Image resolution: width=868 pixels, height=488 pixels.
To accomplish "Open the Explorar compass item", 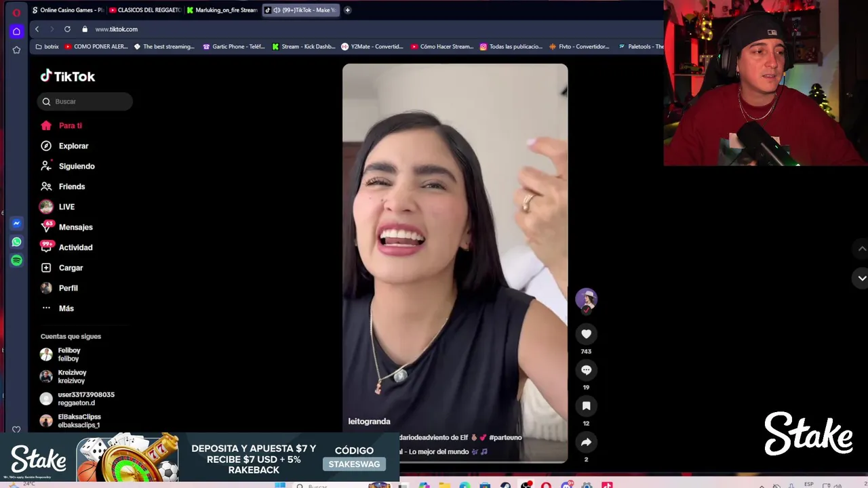I will coord(64,146).
